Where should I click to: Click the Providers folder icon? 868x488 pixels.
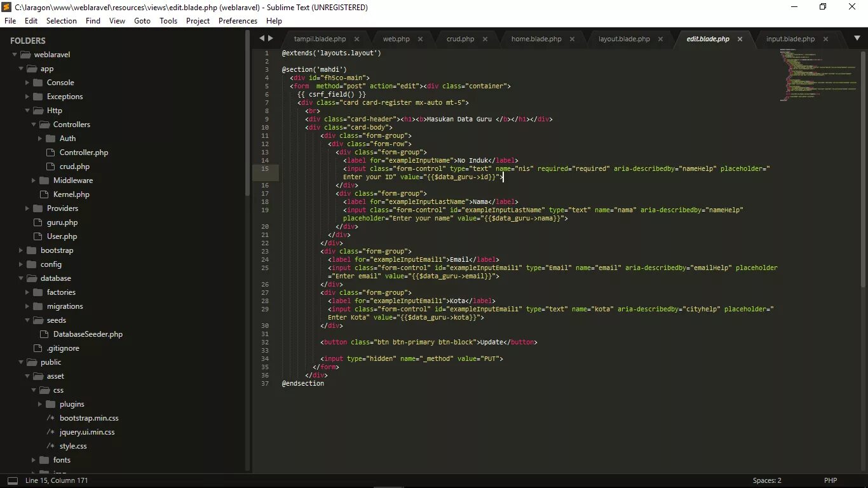pos(37,208)
